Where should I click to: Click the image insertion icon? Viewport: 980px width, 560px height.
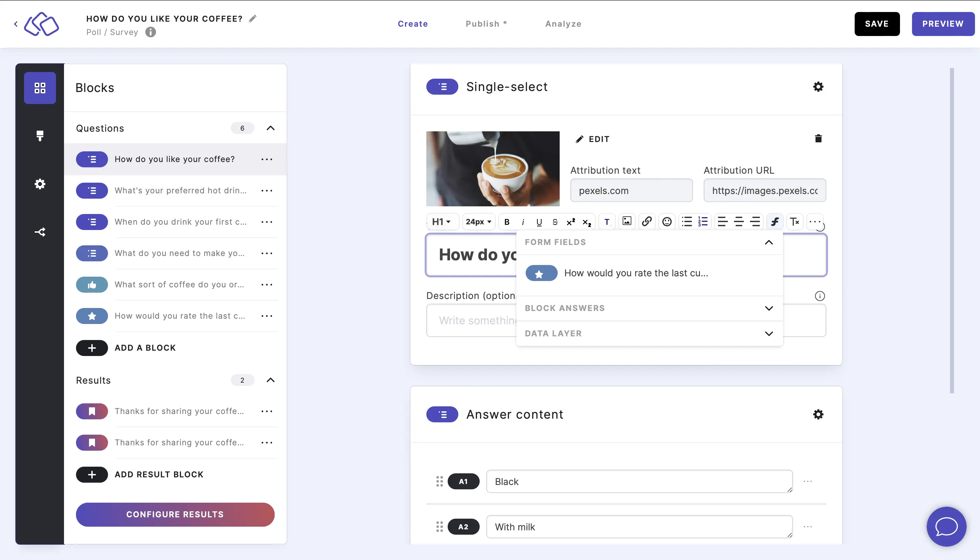(627, 221)
